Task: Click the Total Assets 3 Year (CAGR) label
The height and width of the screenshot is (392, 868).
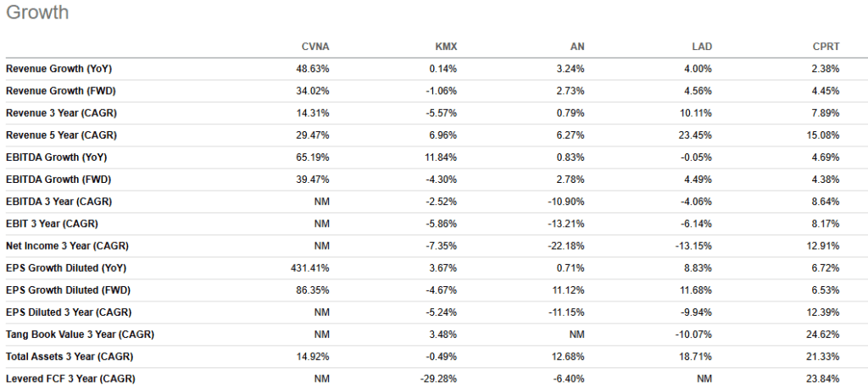Action: pyautogui.click(x=68, y=356)
